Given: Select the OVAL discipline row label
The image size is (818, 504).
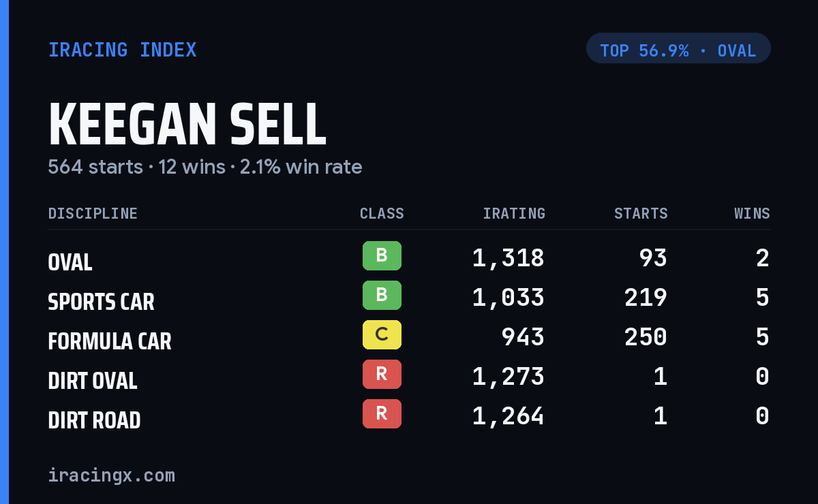Looking at the screenshot, I should coord(70,262).
